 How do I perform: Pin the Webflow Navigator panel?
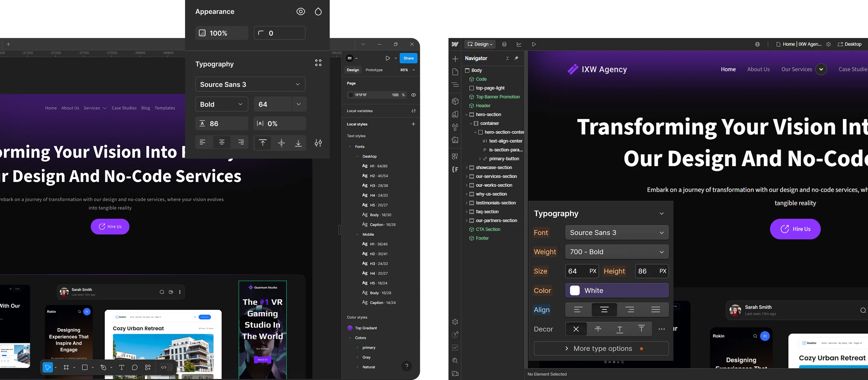pyautogui.click(x=516, y=58)
